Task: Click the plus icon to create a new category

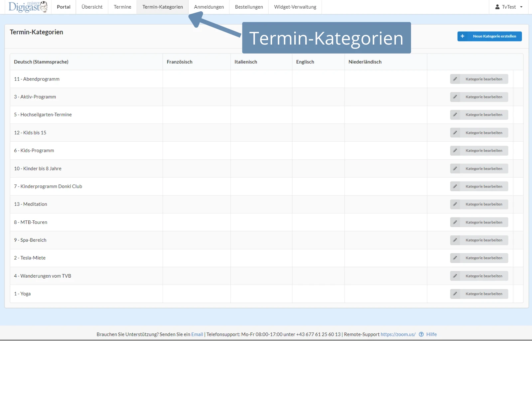Action: 463,36
